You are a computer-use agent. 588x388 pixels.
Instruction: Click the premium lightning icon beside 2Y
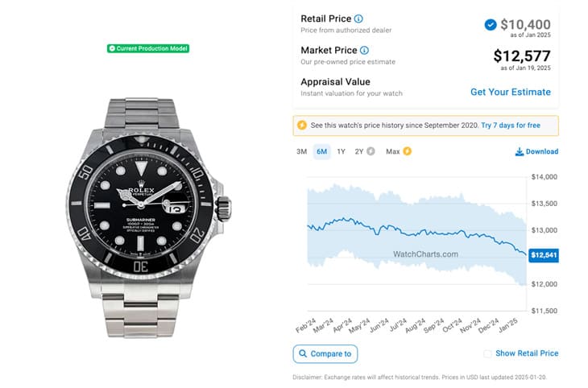[371, 151]
